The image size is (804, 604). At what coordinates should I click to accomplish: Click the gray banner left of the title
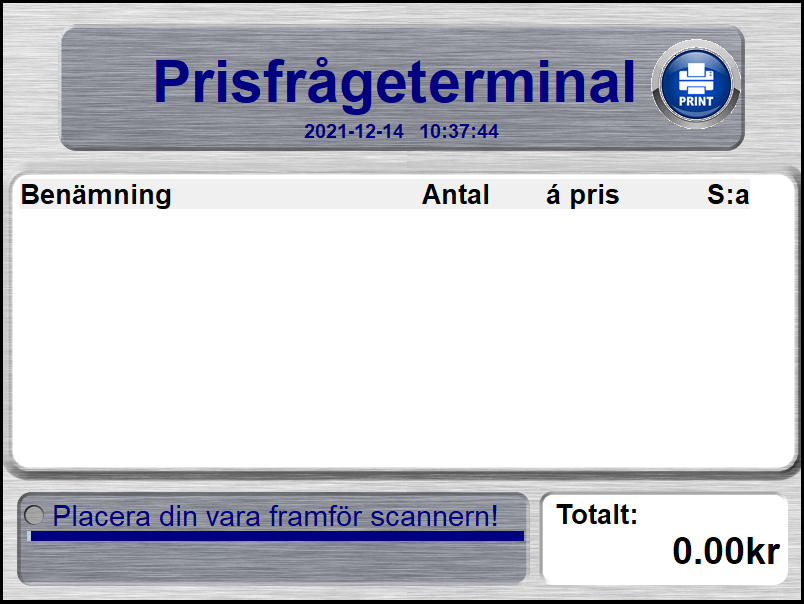pyautogui.click(x=105, y=90)
